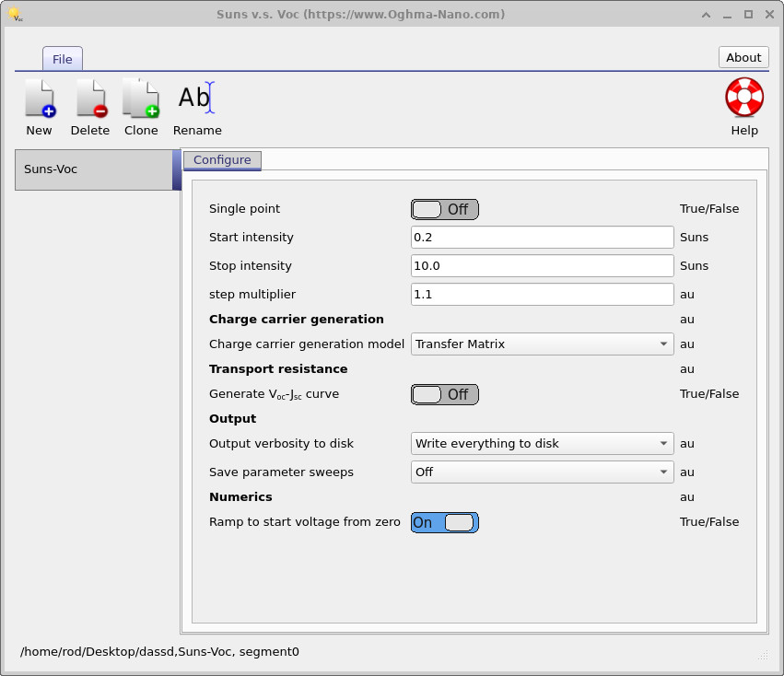
Task: Enable Generate Voc-Jsc curve
Action: 444,394
